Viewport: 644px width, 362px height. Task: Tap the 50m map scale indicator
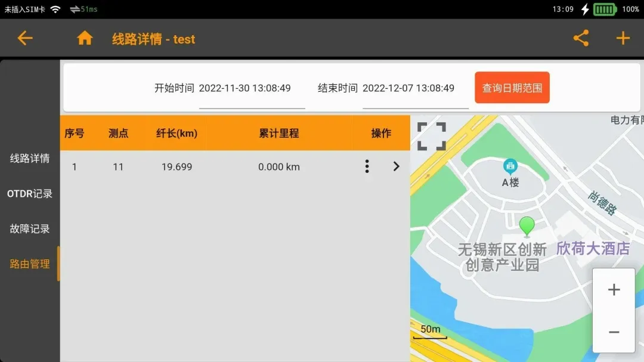pos(430,331)
